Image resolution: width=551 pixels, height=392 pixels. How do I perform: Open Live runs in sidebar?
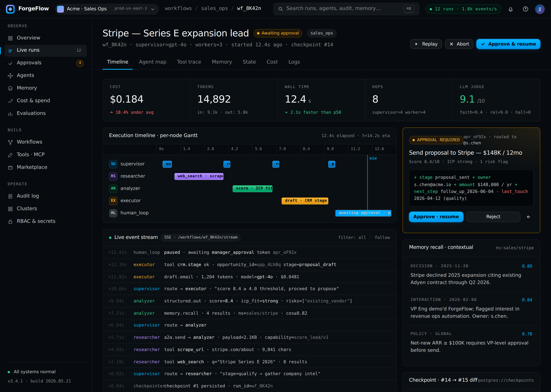(46, 51)
